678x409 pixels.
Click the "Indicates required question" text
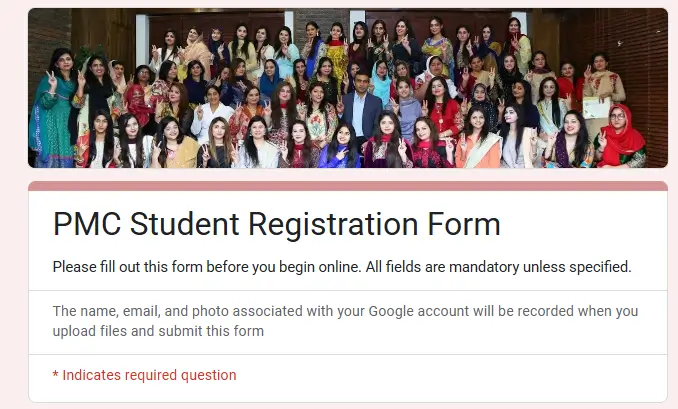tap(149, 375)
